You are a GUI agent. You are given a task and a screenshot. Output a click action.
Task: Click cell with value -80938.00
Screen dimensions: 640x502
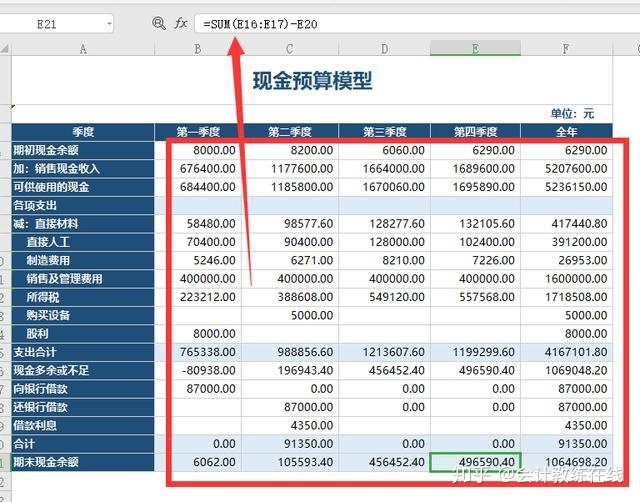click(x=198, y=371)
